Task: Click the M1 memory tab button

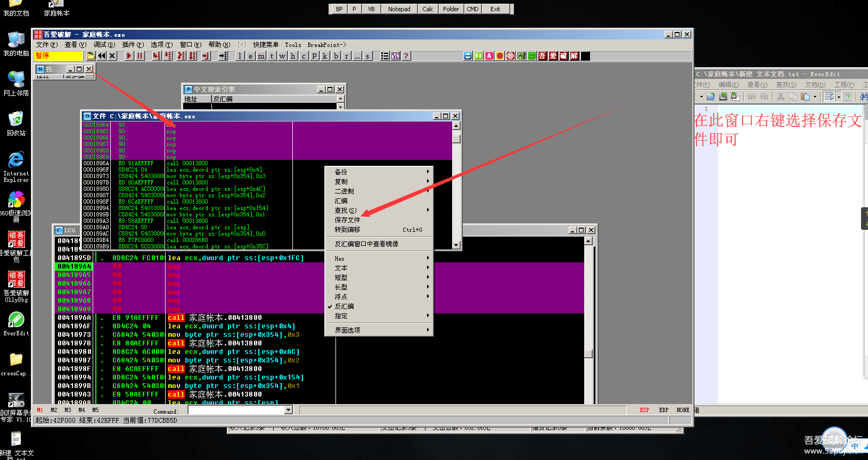Action: click(40, 410)
